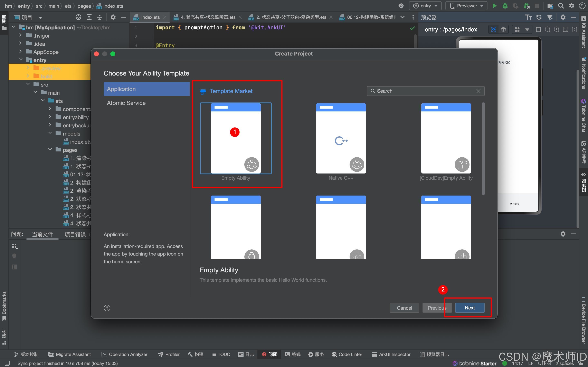Open the search everywhere magnifier icon
The image size is (588, 367).
(561, 6)
